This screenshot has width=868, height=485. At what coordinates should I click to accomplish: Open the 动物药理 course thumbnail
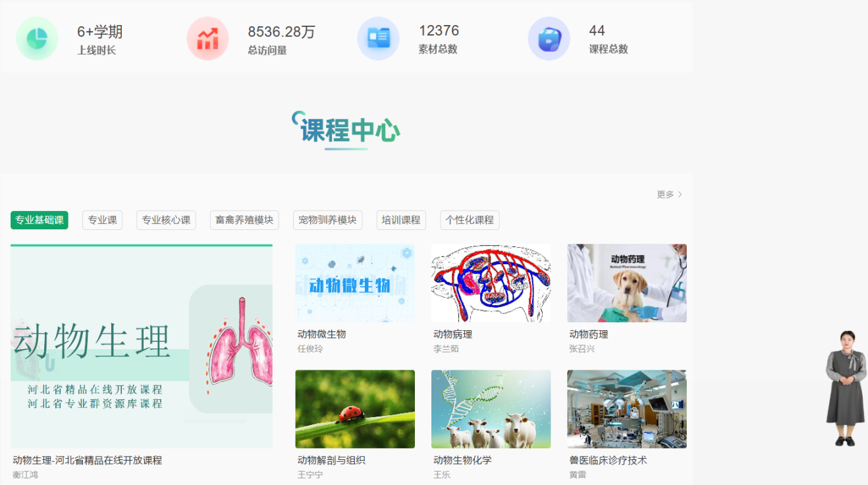pyautogui.click(x=627, y=283)
